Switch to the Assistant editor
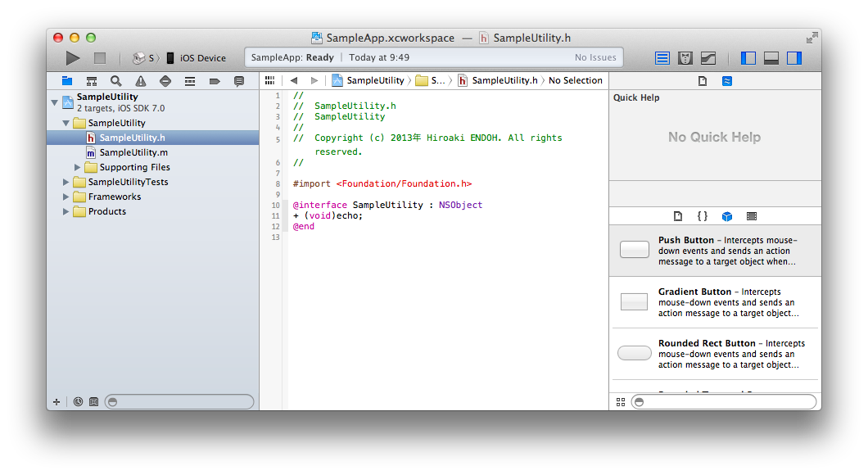 pos(685,58)
